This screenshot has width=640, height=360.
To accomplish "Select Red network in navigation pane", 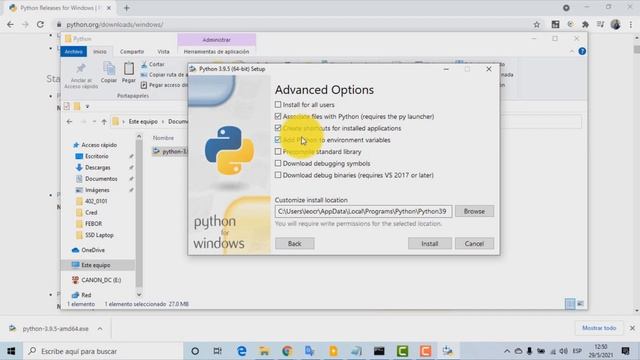I will tap(86, 295).
